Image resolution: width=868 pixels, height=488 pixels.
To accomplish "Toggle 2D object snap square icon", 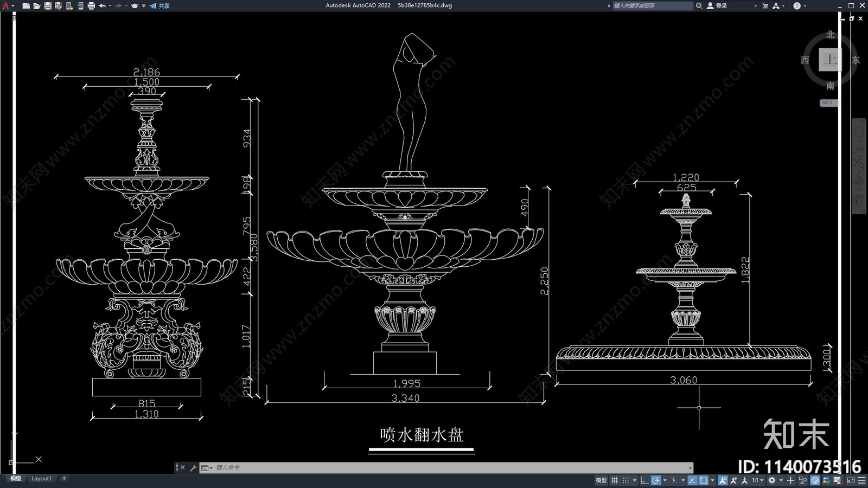I will point(704,480).
